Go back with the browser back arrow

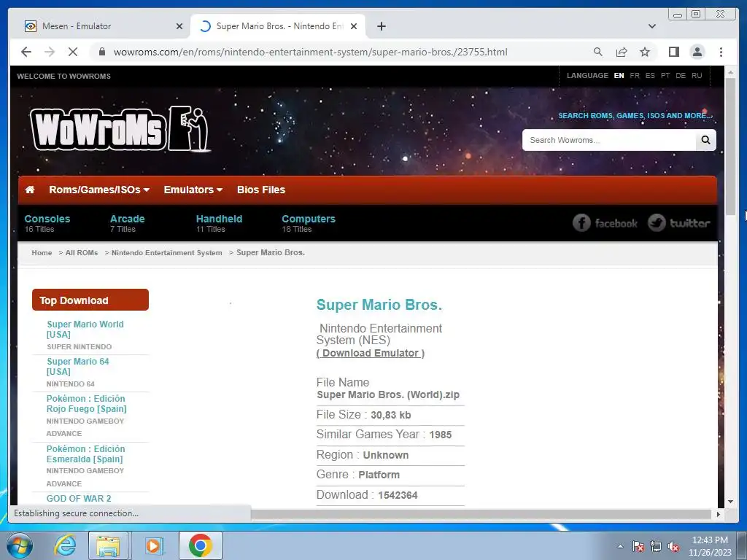26,52
